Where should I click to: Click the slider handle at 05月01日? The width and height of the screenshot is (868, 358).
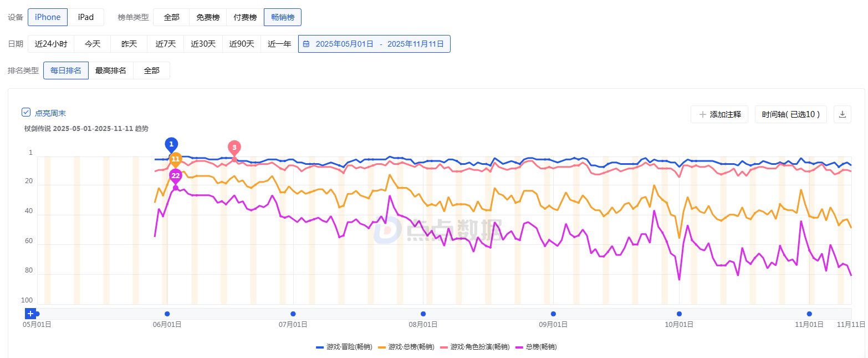coord(37,314)
